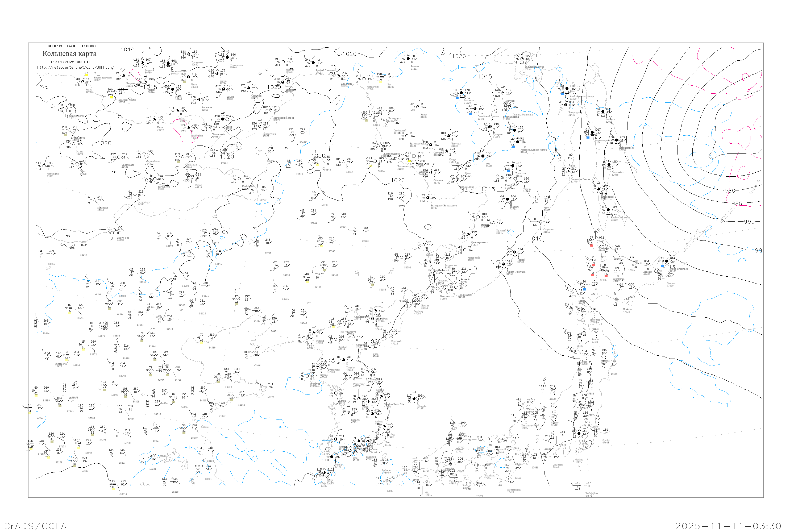The height and width of the screenshot is (532, 798).
Task: Click the 'Гвасюги 31801' station label
Action: [515, 208]
